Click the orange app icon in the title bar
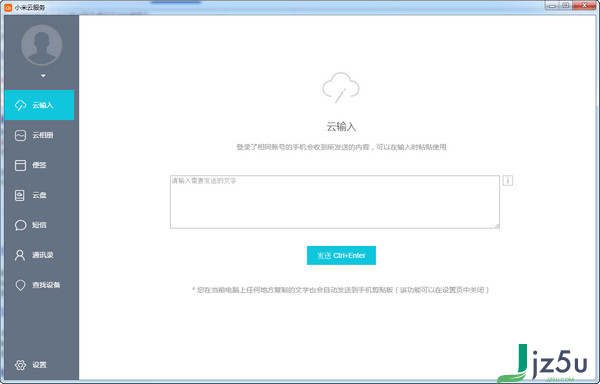The image size is (600, 384). coord(8,7)
